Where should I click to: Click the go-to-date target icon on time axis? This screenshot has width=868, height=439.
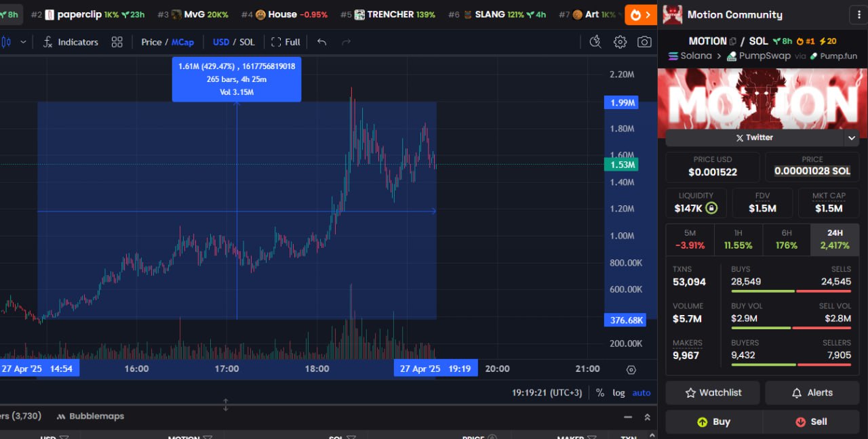(x=631, y=369)
